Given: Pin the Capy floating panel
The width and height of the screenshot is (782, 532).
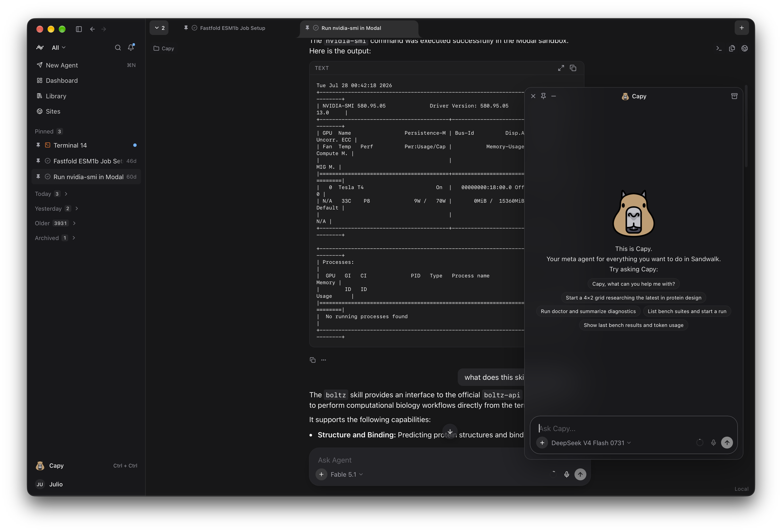Looking at the screenshot, I should coord(543,96).
